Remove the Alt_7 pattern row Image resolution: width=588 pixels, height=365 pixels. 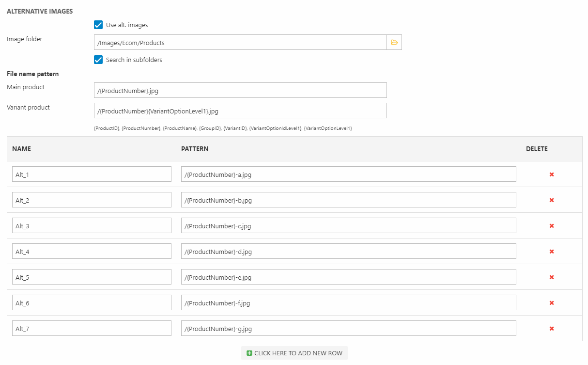click(x=551, y=329)
